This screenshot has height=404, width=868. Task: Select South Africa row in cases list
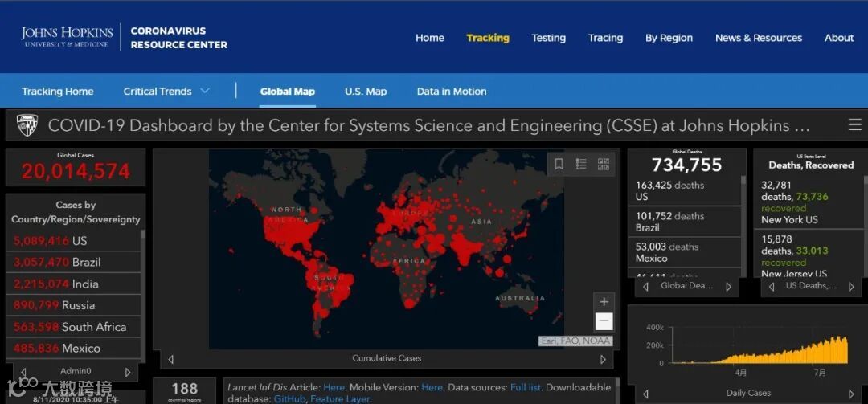(74, 327)
